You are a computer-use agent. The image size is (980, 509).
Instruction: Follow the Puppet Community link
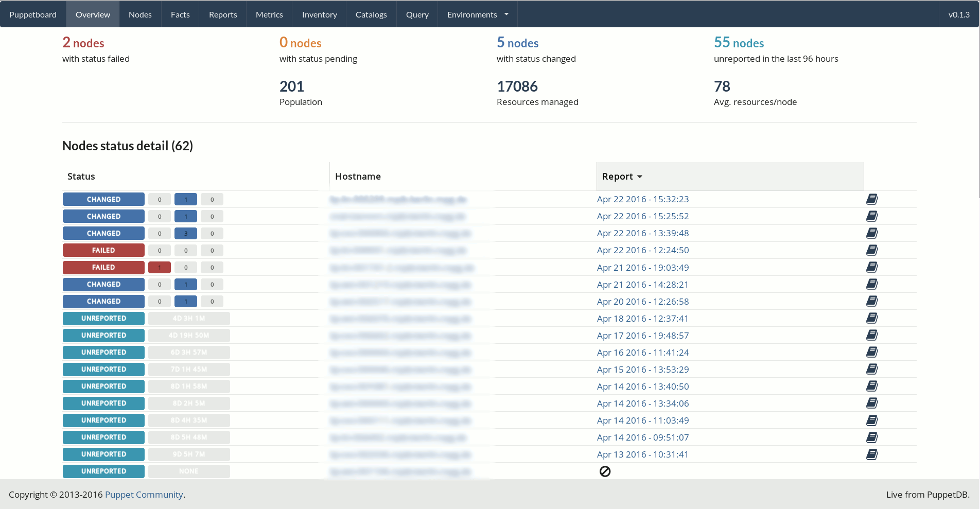pyautogui.click(x=144, y=494)
